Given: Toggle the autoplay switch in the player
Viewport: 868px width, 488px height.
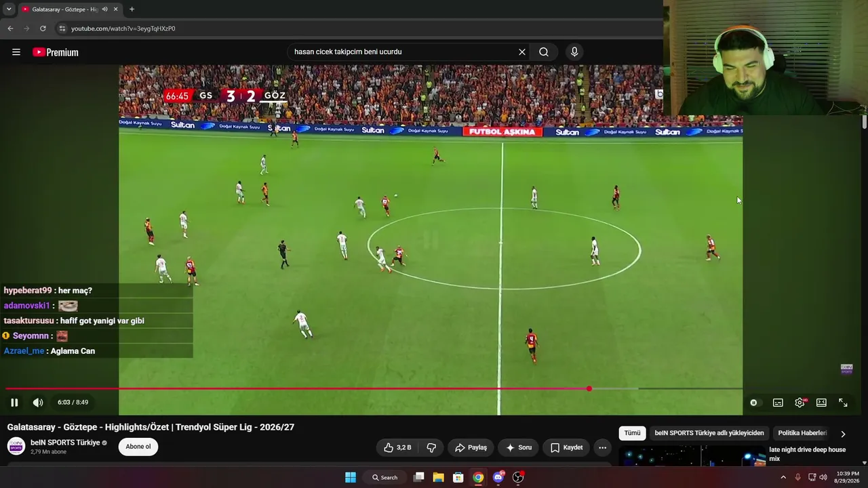Looking at the screenshot, I should [754, 403].
